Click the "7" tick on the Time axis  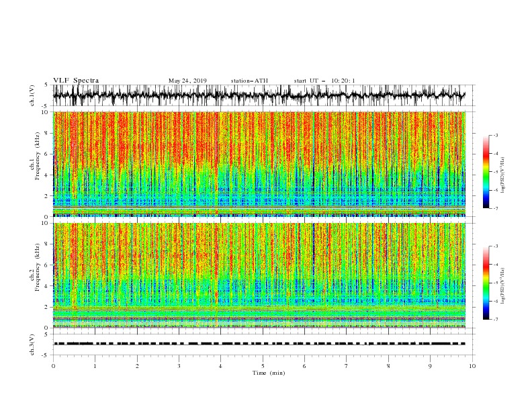pyautogui.click(x=347, y=366)
